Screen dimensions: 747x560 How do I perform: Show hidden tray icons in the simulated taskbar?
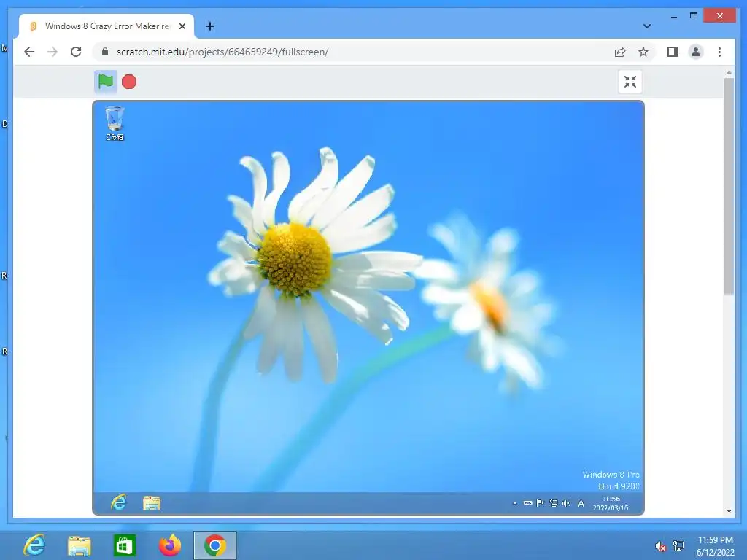pos(514,503)
